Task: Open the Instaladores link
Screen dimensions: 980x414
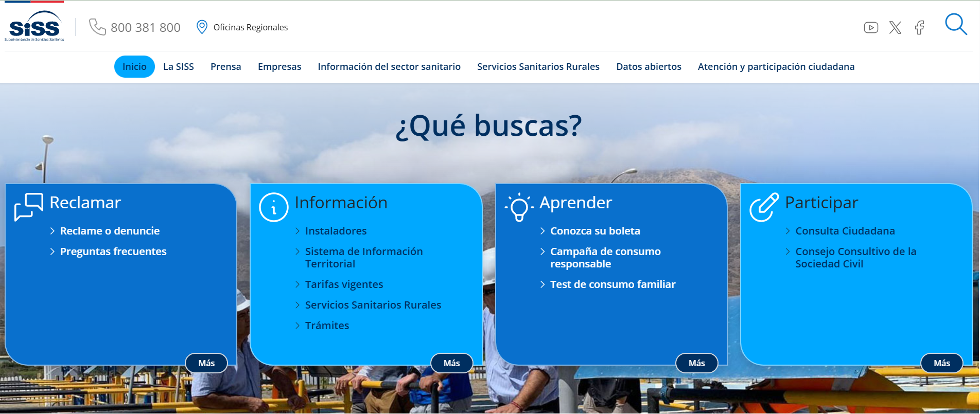Action: (x=336, y=231)
